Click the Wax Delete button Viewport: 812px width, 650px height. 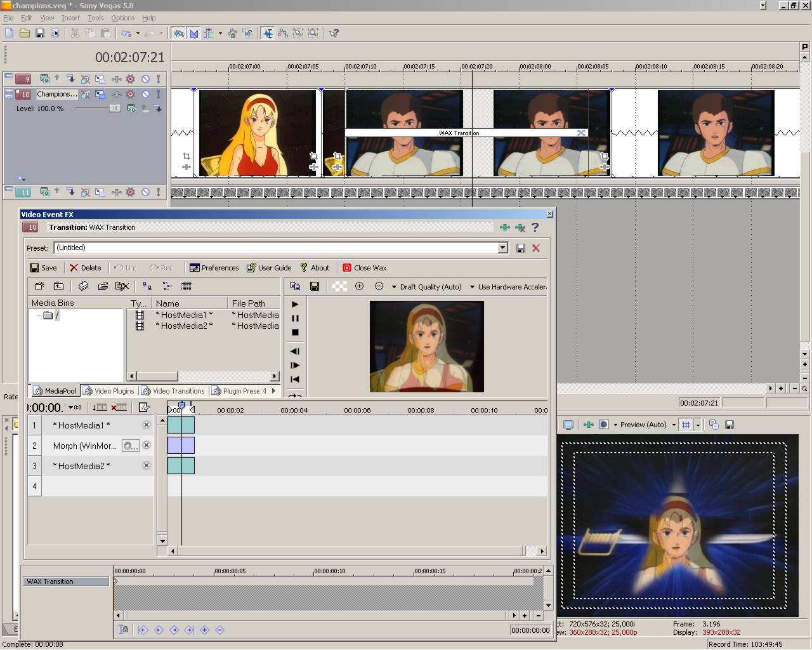85,268
